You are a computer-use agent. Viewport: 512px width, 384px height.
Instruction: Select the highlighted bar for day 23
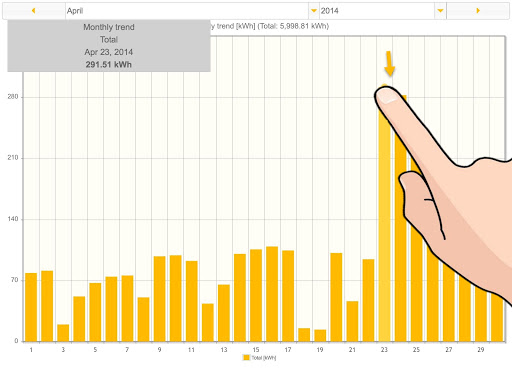384,213
